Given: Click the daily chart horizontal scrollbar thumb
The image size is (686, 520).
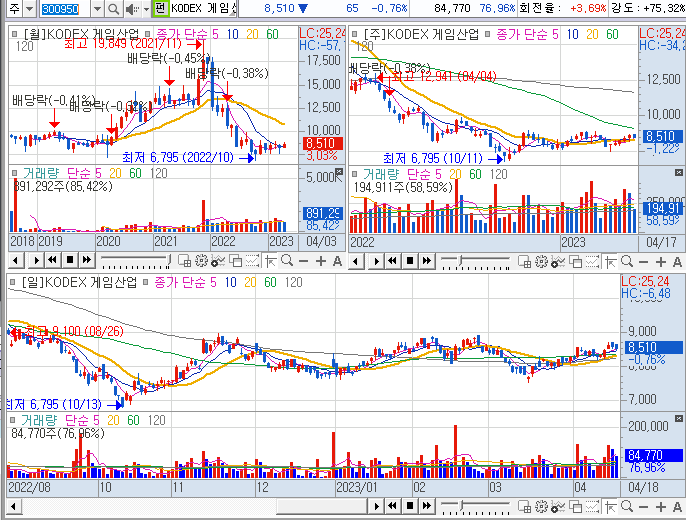Looking at the screenshot, I should 321,506.
